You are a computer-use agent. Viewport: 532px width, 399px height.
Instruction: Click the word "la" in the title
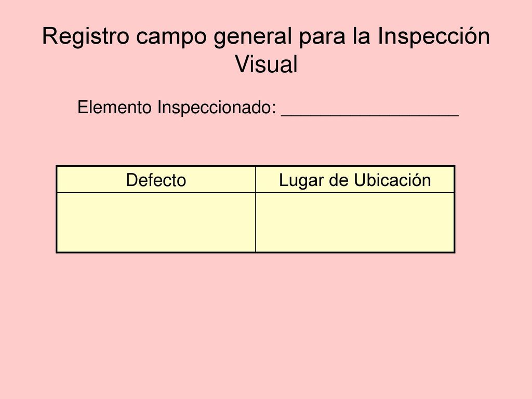[x=362, y=36]
